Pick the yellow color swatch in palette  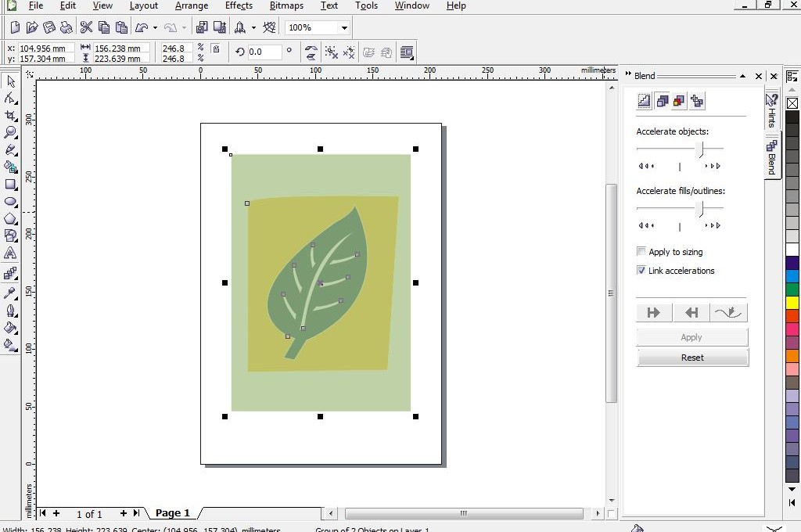pos(792,303)
